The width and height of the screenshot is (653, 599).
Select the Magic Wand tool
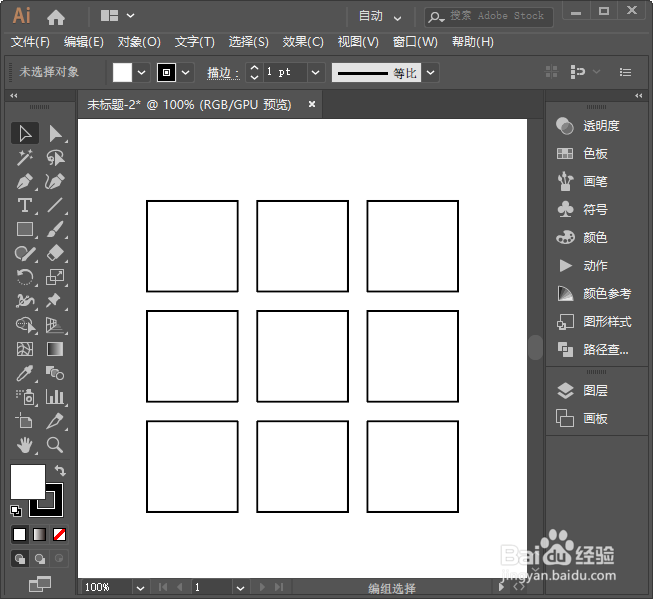[x=25, y=158]
